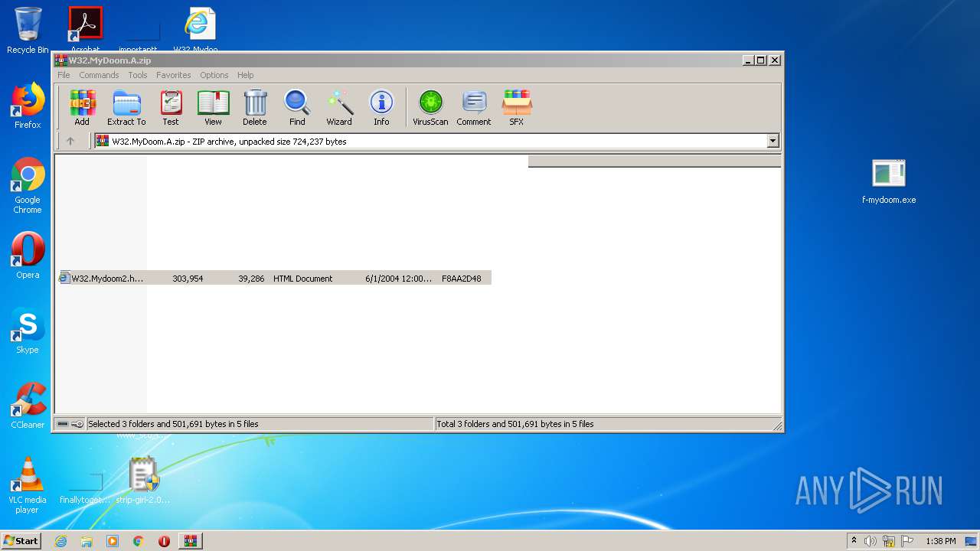
Task: Click the Delete trash can icon
Action: point(255,108)
